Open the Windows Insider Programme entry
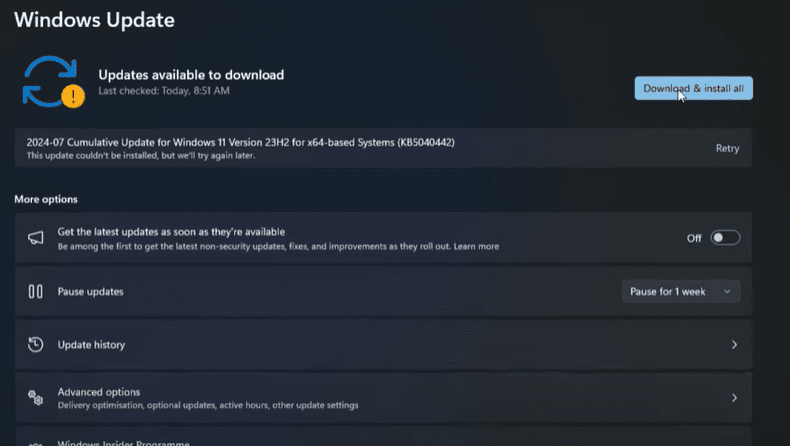790x446 pixels. pos(123,442)
